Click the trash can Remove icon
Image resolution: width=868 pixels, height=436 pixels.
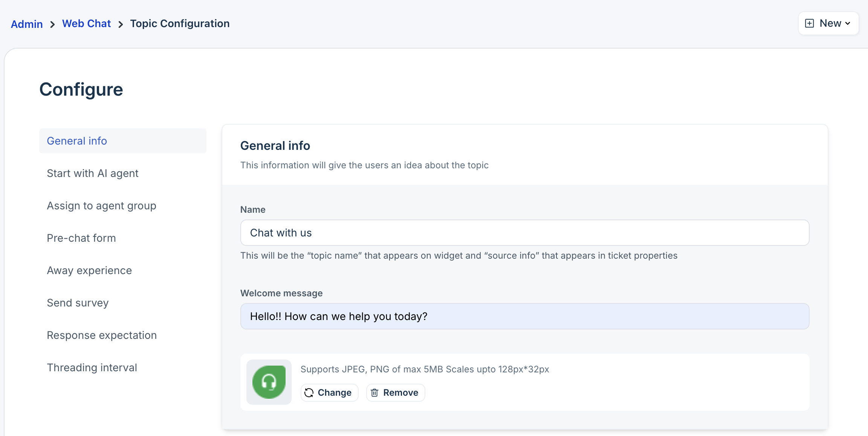[374, 393]
